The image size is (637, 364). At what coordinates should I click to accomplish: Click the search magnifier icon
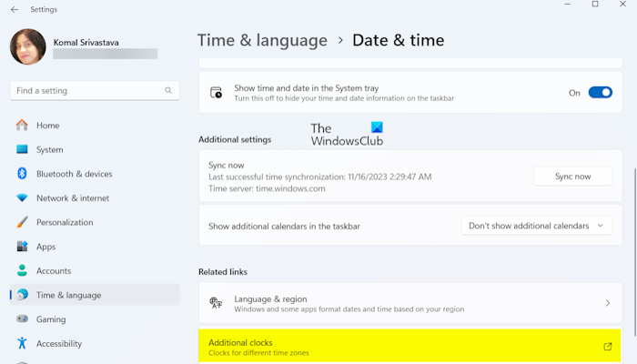click(169, 91)
